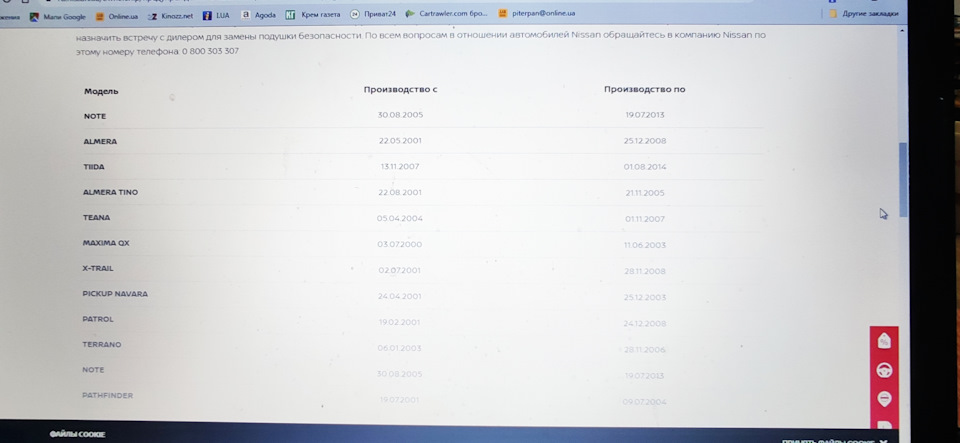Open the Крем газета bookmark

[x=313, y=15]
